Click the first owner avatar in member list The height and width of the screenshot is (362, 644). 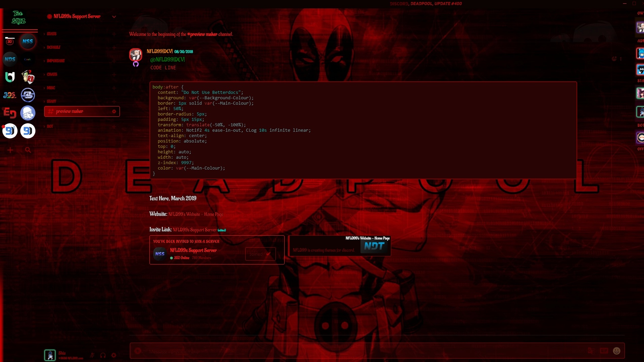640,27
